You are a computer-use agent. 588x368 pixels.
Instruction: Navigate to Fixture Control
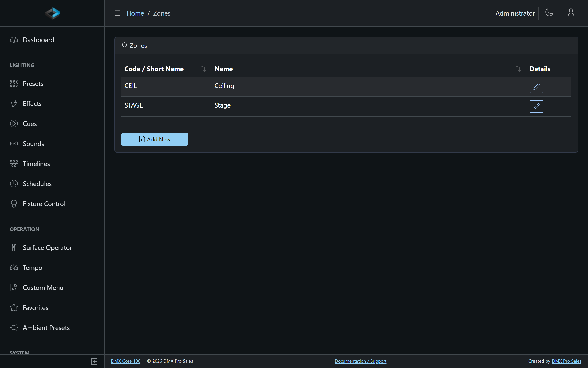52,204
